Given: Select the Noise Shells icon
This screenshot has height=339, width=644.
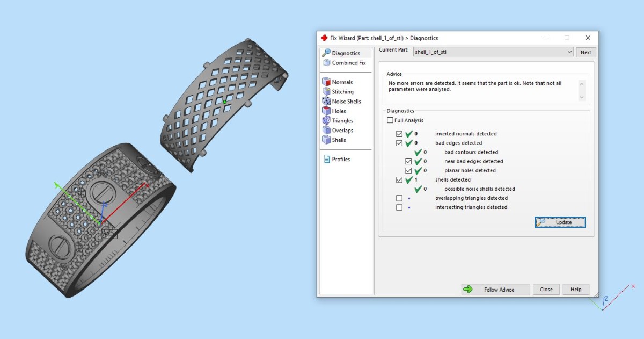Looking at the screenshot, I should point(326,102).
